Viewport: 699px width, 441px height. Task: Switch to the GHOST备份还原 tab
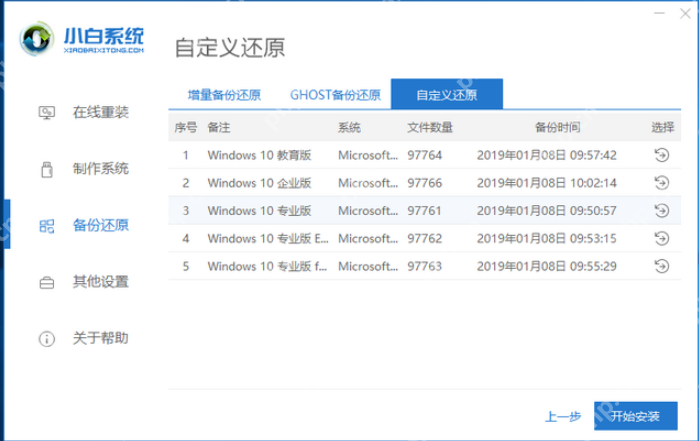[x=335, y=95]
